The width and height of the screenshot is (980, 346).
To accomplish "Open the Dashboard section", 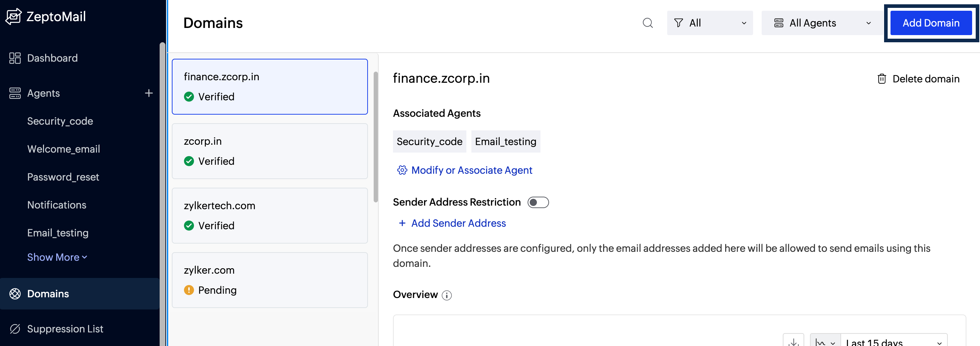I will [52, 58].
